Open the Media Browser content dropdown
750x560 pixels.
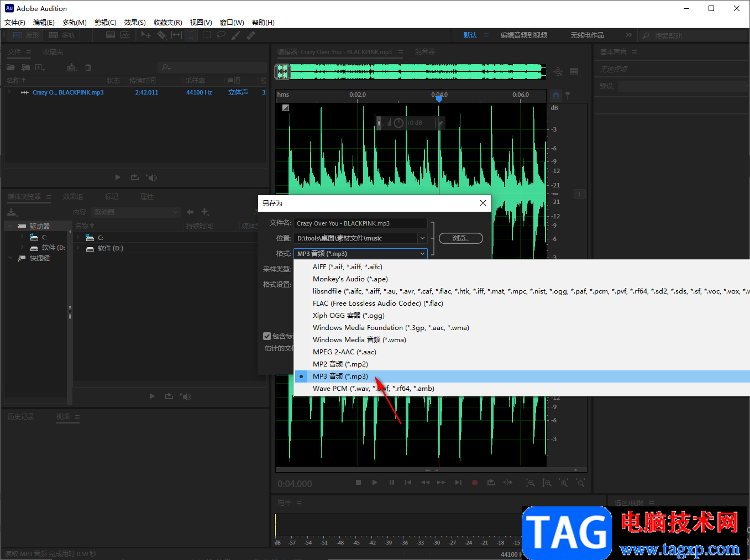coord(135,212)
